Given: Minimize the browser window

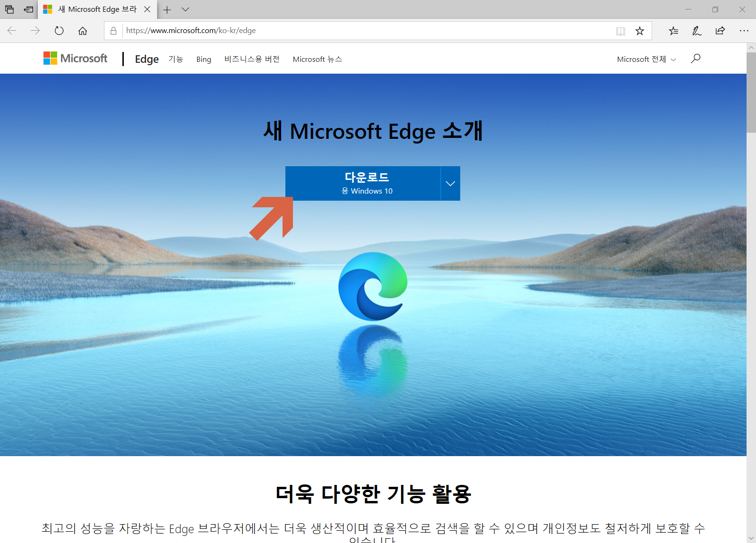Looking at the screenshot, I should 688,9.
